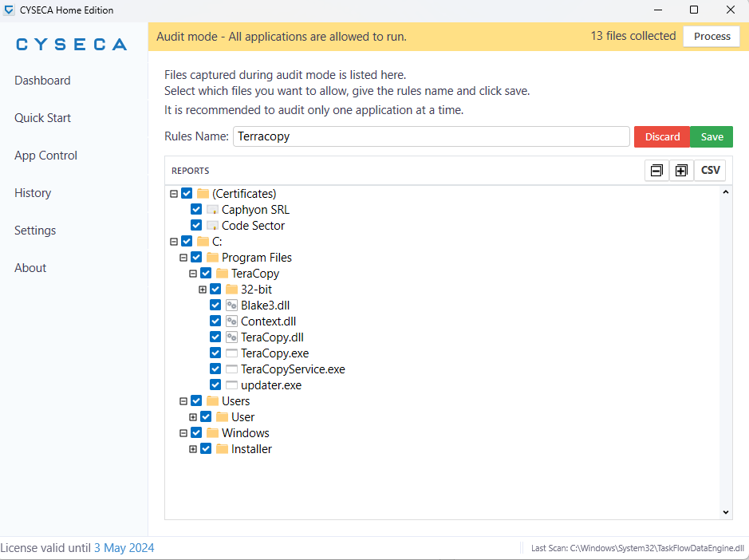Screen dimensions: 749x560
Task: Click the Context.dll file icon
Action: pyautogui.click(x=231, y=321)
